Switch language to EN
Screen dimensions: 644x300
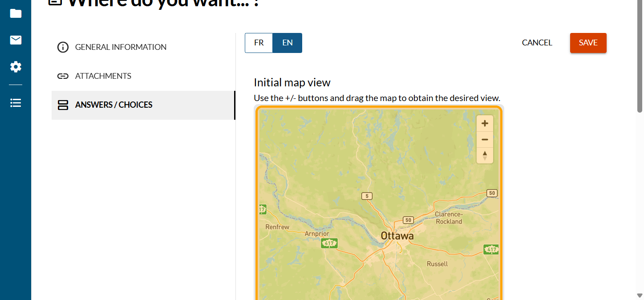288,43
